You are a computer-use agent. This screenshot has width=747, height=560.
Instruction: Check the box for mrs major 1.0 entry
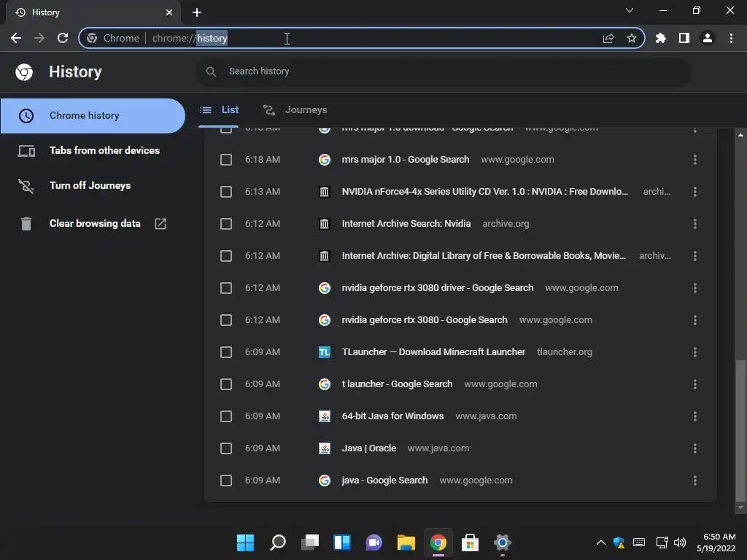point(226,160)
